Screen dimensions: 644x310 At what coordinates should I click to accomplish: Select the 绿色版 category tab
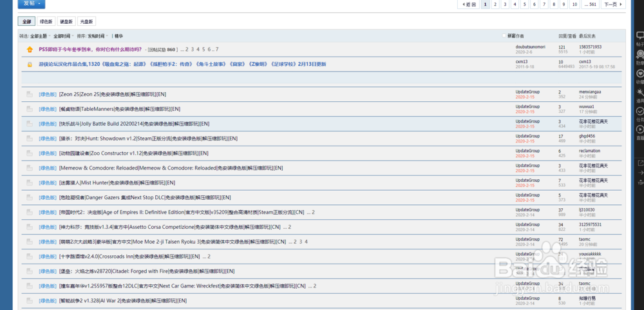pyautogui.click(x=46, y=21)
